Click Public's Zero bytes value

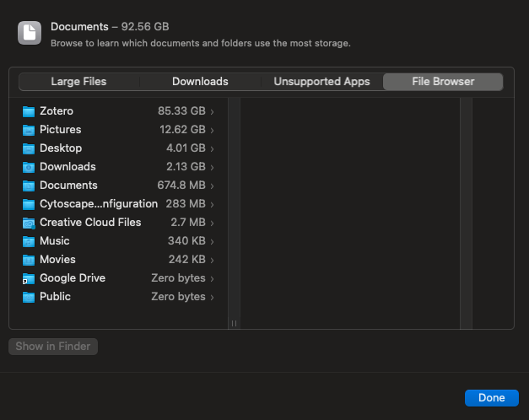pyautogui.click(x=178, y=297)
